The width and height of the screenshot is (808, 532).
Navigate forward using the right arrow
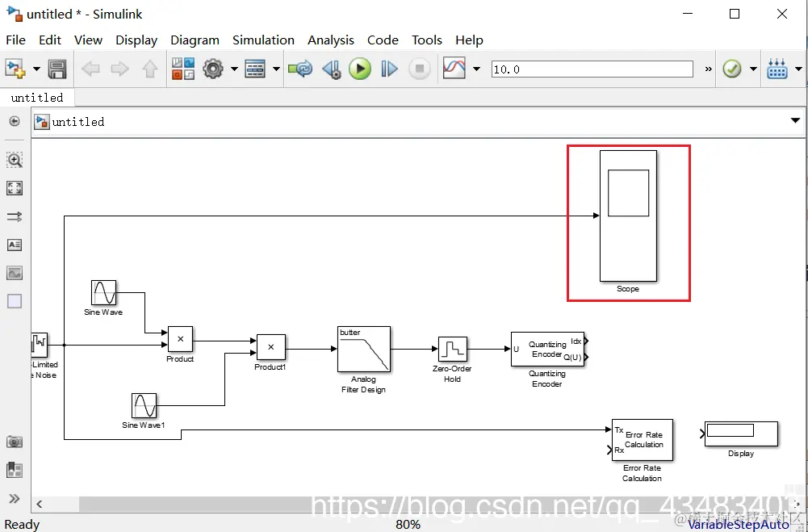[120, 69]
